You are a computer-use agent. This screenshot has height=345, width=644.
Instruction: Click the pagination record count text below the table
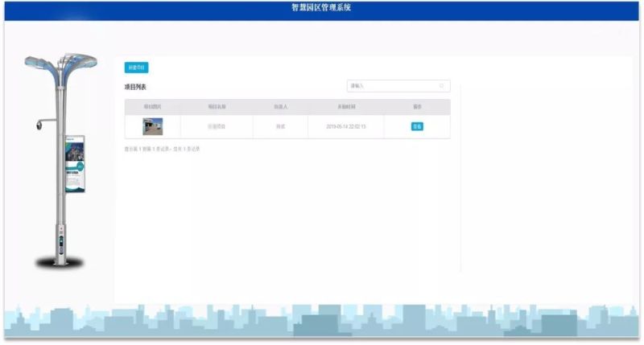click(x=162, y=149)
